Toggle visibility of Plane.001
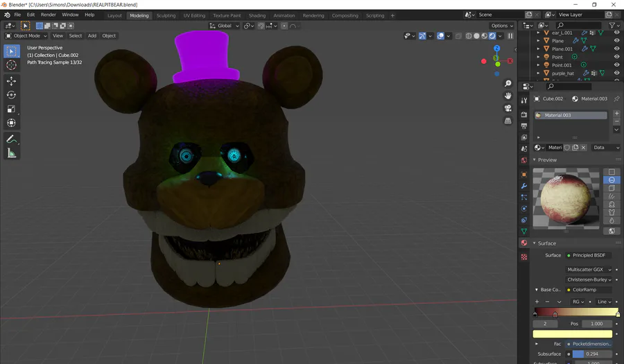The height and width of the screenshot is (364, 624). pyautogui.click(x=616, y=49)
